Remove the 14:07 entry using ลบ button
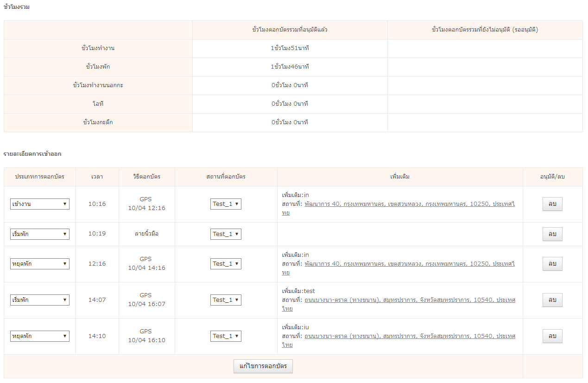The width and height of the screenshot is (588, 383). point(552,300)
